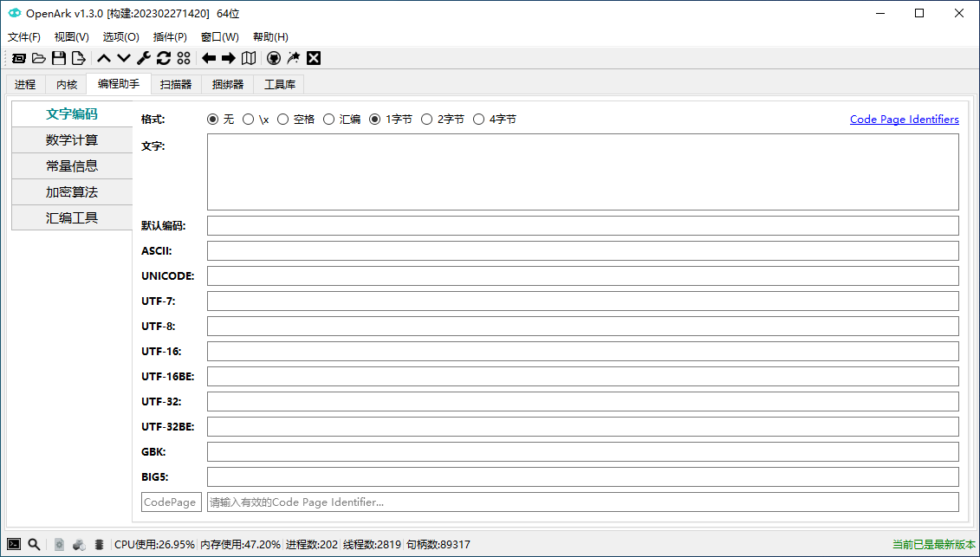The height and width of the screenshot is (557, 980).
Task: Open the 帮助(H) menu
Action: [x=270, y=37]
